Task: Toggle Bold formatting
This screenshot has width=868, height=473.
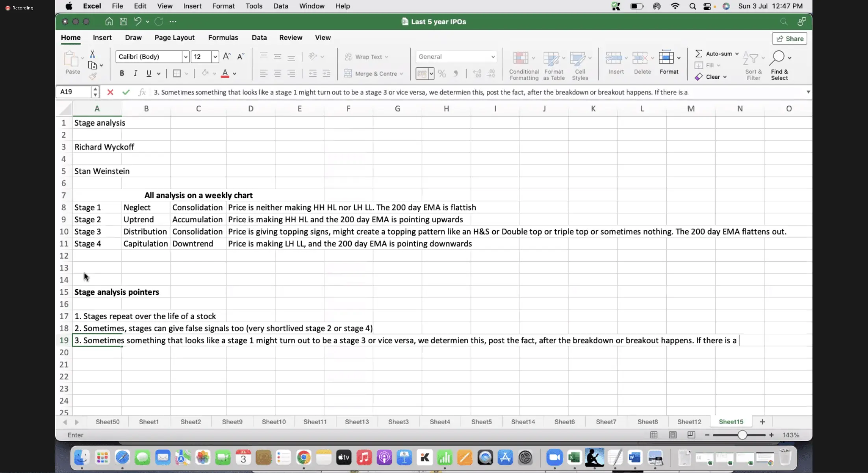Action: pyautogui.click(x=122, y=73)
